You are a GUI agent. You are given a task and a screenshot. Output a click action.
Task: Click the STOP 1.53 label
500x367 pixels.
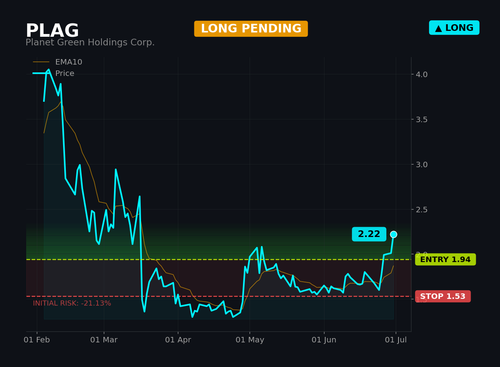pyautogui.click(x=443, y=296)
